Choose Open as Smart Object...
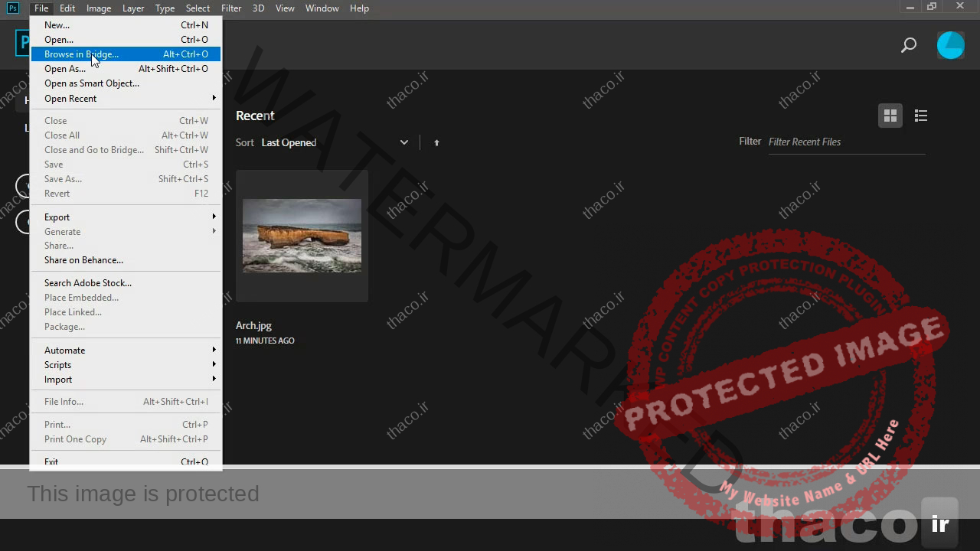This screenshot has width=980, height=551. 126,83
